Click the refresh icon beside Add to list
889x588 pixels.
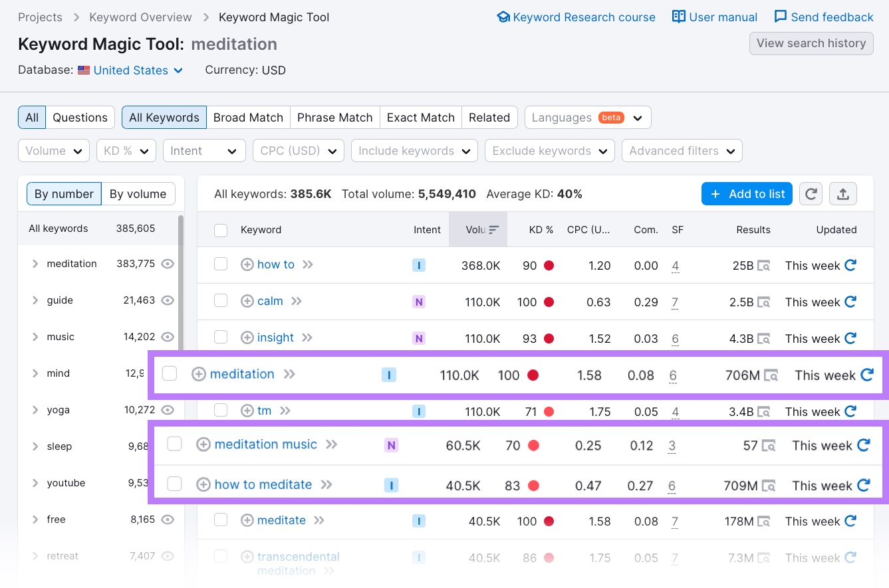coord(811,194)
